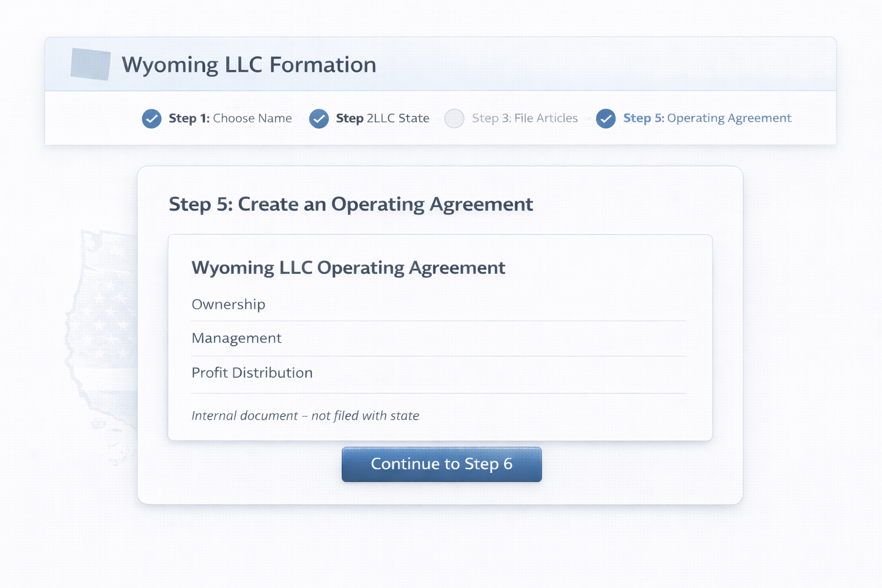Click the unfilled Step 3 circle icon
This screenshot has height=588, width=882.
454,118
